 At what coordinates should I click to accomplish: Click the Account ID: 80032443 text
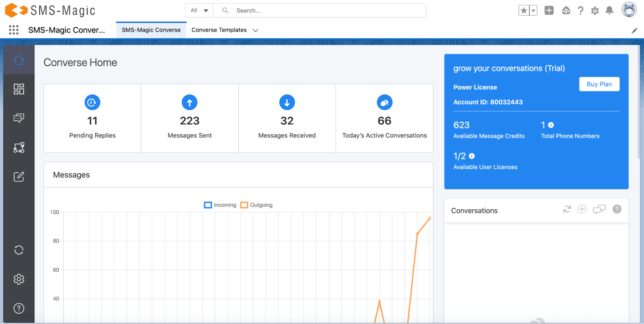[488, 102]
